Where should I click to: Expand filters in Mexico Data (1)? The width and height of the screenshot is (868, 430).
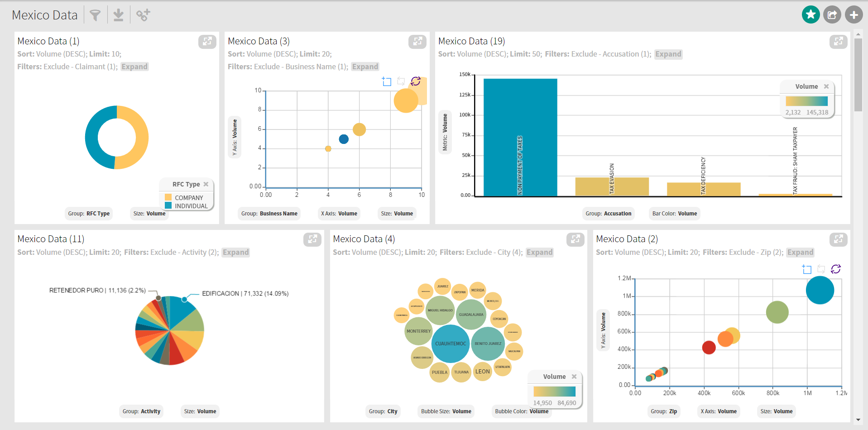click(134, 67)
